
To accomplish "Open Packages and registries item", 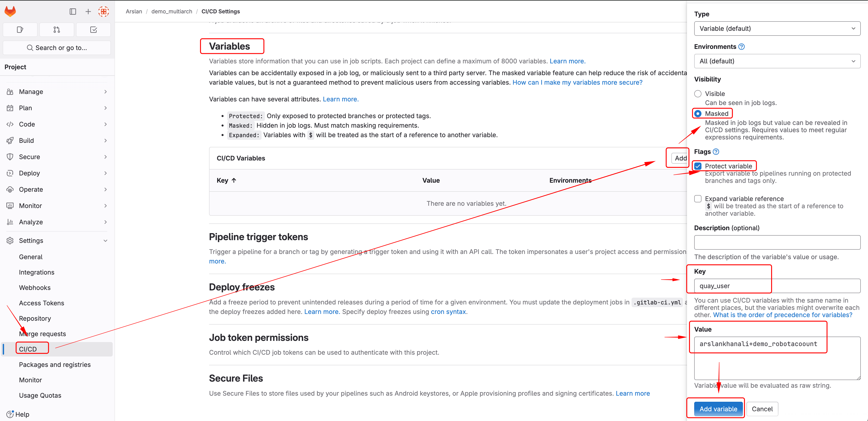I will click(x=55, y=365).
